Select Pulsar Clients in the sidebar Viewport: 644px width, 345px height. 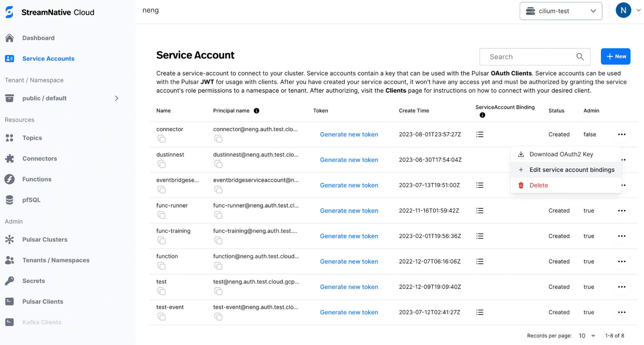43,301
